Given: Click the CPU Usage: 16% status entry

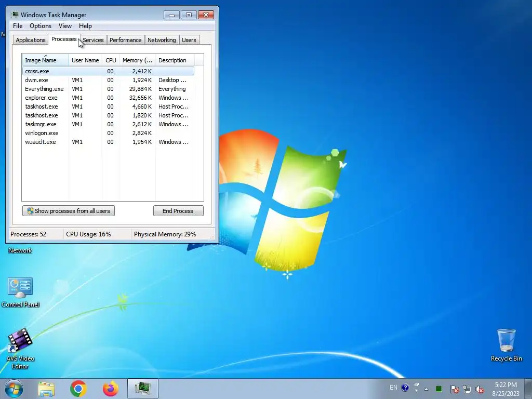Looking at the screenshot, I should point(88,234).
